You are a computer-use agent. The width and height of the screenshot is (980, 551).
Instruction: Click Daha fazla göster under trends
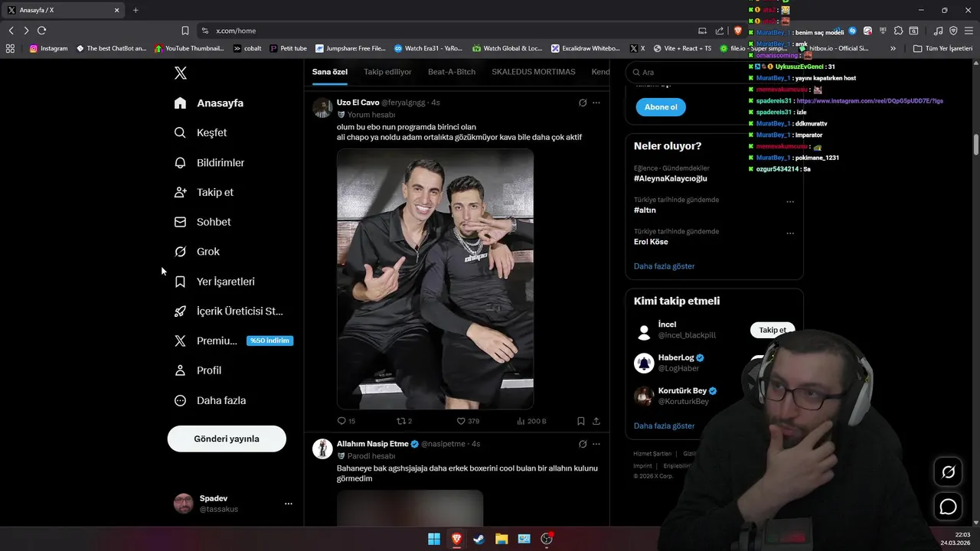click(x=665, y=266)
